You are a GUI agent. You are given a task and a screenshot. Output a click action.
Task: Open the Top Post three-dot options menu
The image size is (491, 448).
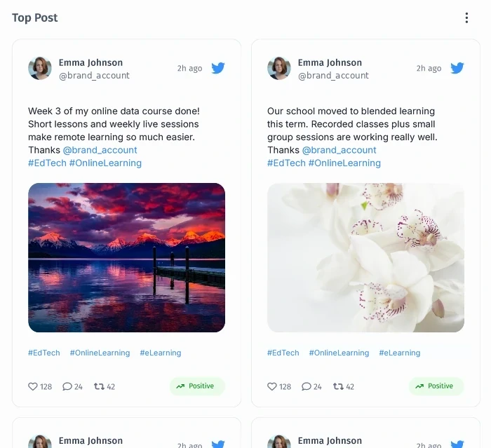pyautogui.click(x=466, y=18)
